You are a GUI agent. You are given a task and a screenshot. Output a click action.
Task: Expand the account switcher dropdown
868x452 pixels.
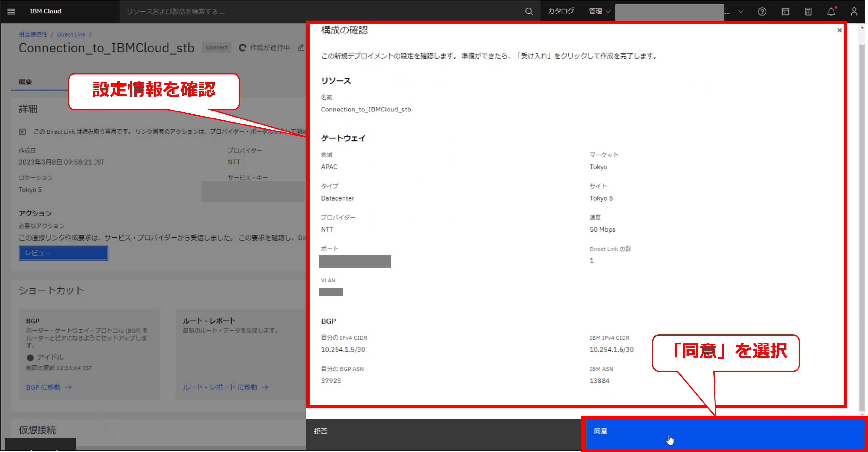point(740,12)
